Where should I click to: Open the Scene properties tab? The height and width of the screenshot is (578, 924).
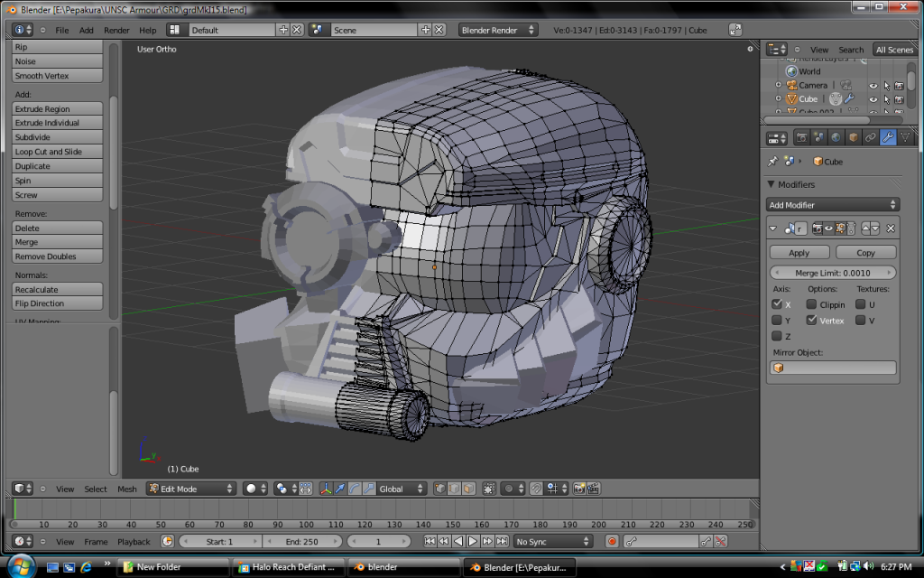tap(818, 138)
